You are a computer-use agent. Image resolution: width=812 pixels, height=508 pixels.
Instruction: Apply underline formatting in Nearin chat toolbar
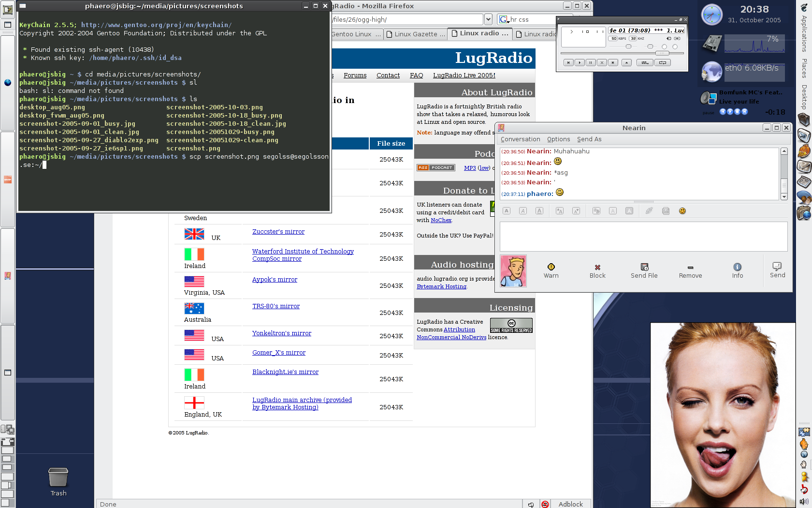(x=539, y=211)
